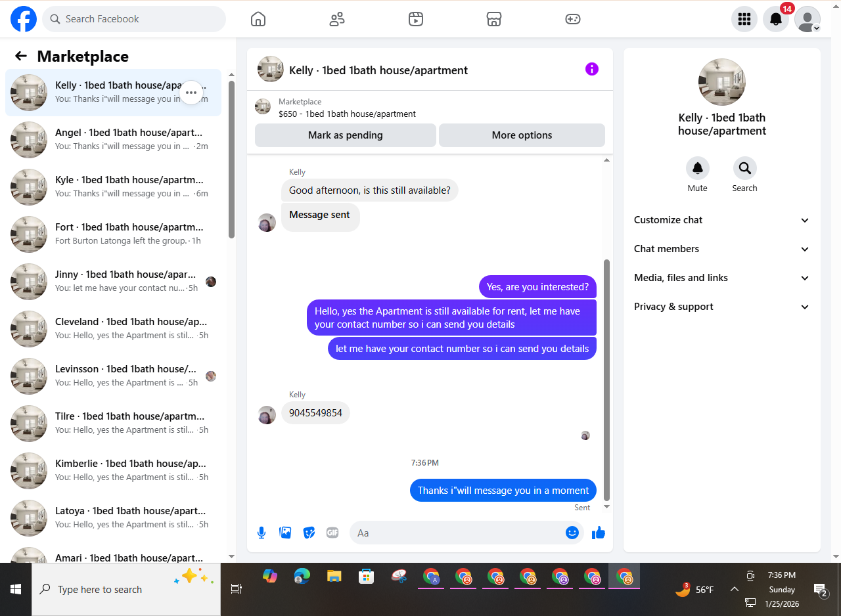This screenshot has height=616, width=841.
Task: Open the notifications bell with 14 badge
Action: [x=776, y=19]
